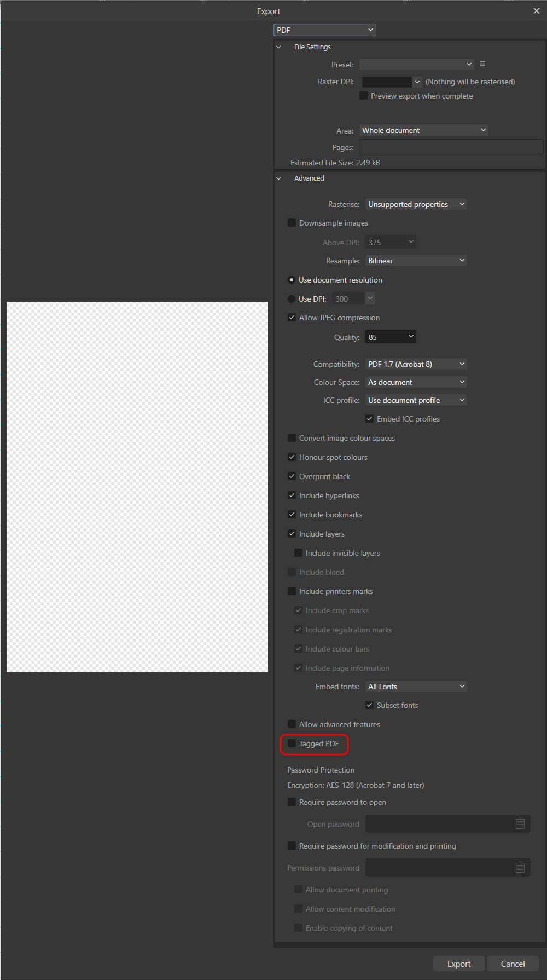Enable Require password for modification and printing
Image resolution: width=547 pixels, height=980 pixels.
coord(292,846)
